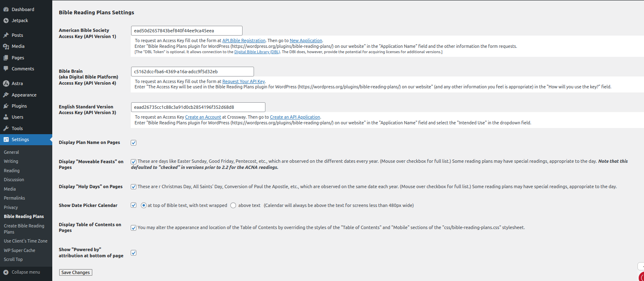Open Writing settings submenu
The width and height of the screenshot is (644, 281).
[x=11, y=161]
